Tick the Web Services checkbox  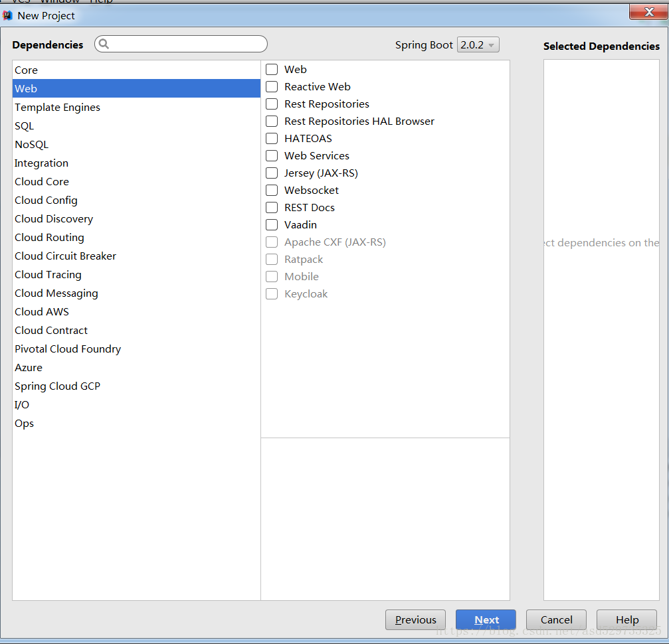click(272, 155)
